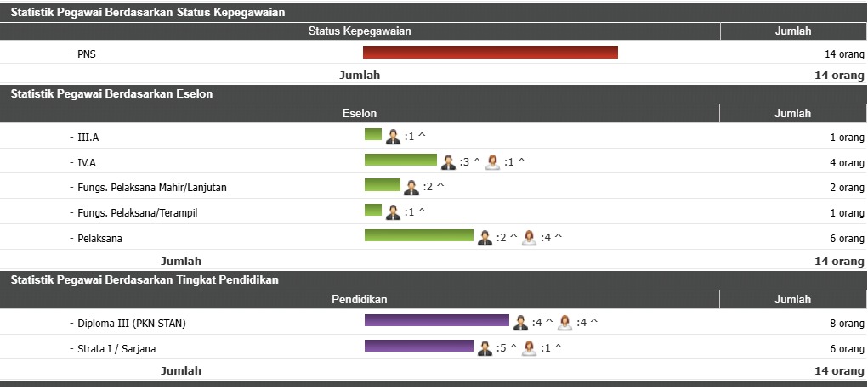Image resolution: width=868 pixels, height=389 pixels.
Task: Click the Eselon column header
Action: (x=360, y=113)
